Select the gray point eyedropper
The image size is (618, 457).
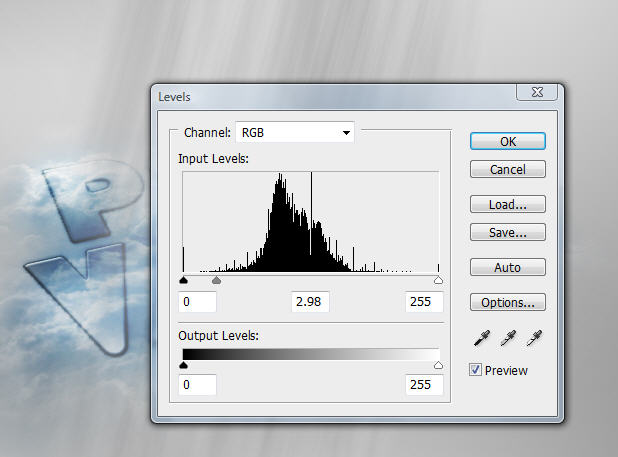pos(508,338)
